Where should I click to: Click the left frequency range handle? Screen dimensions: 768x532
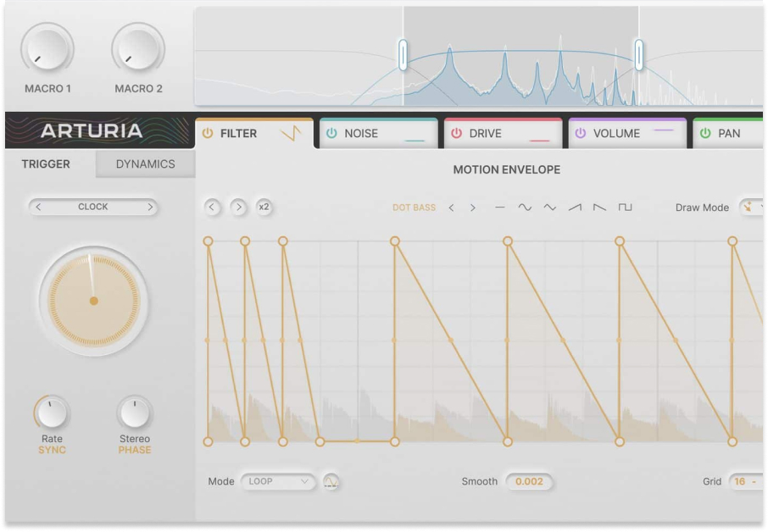(x=403, y=55)
